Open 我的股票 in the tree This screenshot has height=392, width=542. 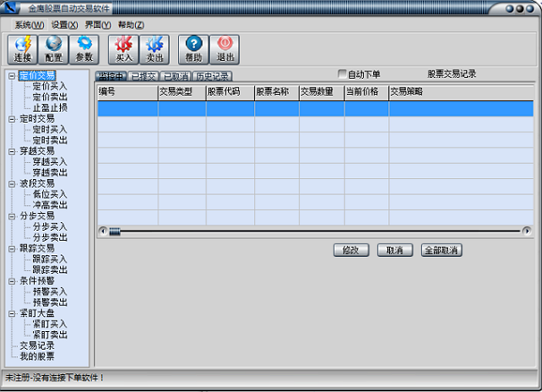tap(37, 356)
